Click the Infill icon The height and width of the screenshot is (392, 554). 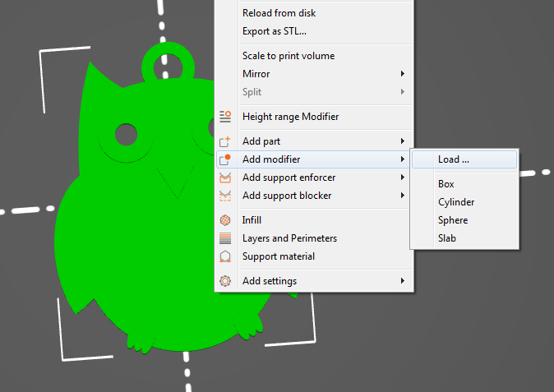225,220
